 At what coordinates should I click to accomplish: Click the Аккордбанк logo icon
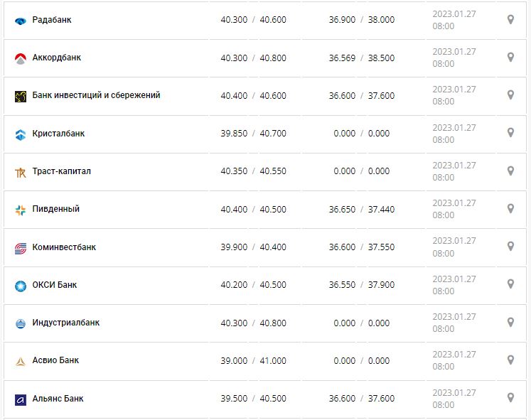tap(20, 58)
